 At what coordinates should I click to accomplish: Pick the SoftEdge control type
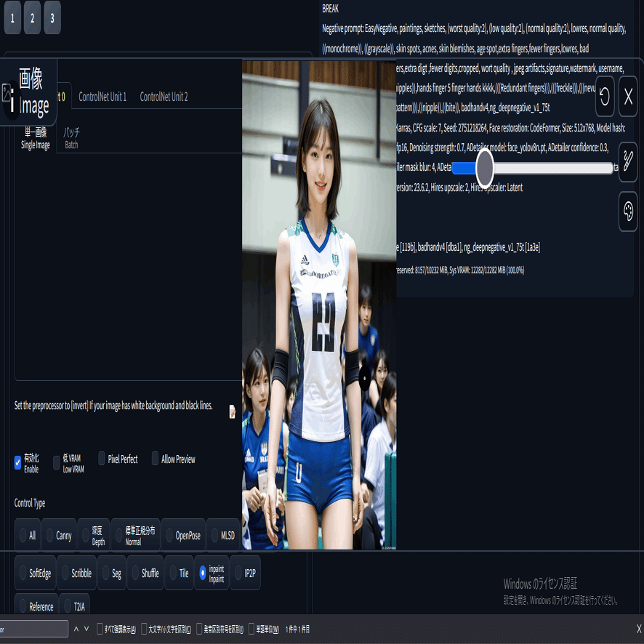(x=36, y=573)
